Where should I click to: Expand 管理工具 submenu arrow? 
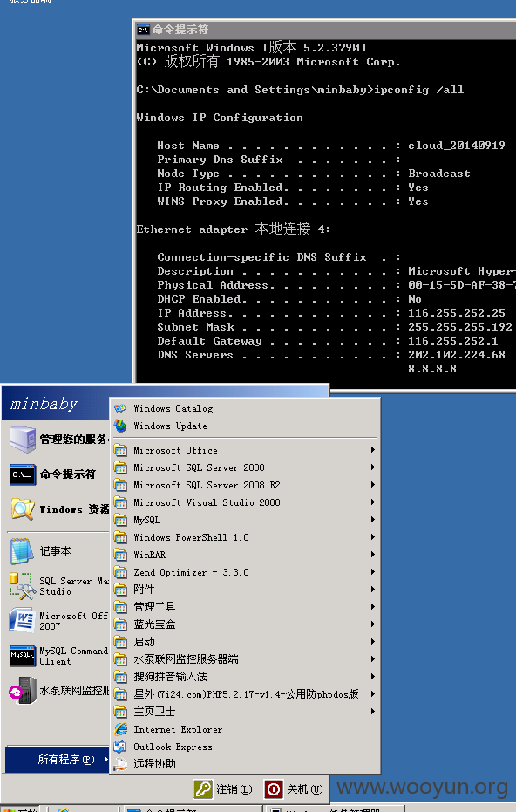point(373,606)
